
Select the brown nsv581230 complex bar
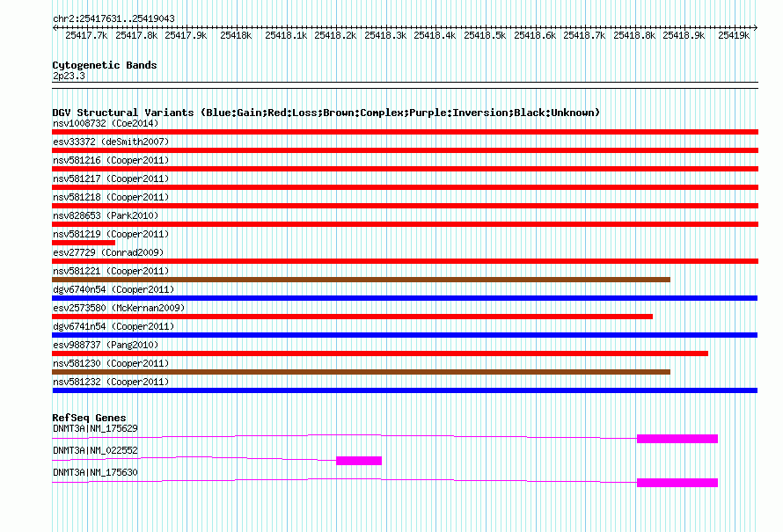[x=361, y=372]
